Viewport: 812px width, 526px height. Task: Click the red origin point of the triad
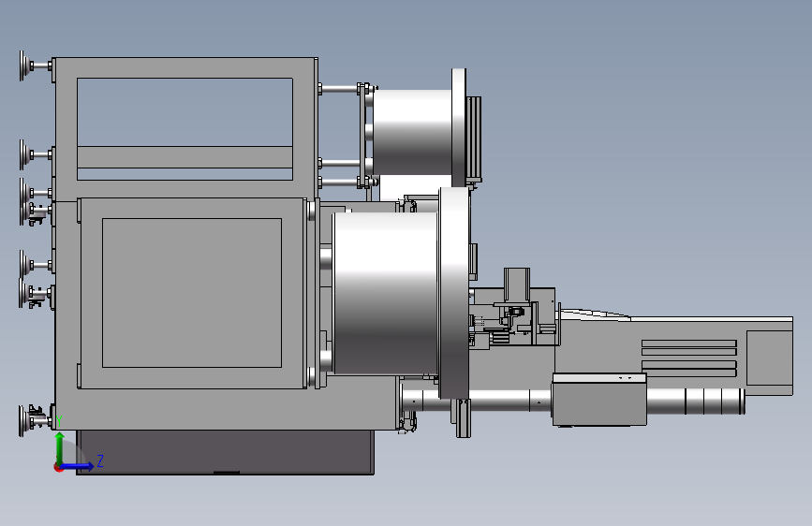58,467
